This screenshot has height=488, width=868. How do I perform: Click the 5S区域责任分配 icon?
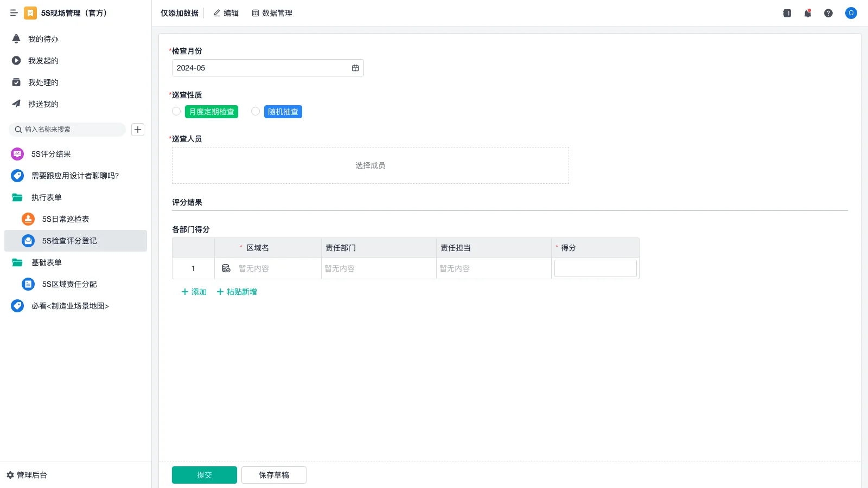pyautogui.click(x=28, y=284)
